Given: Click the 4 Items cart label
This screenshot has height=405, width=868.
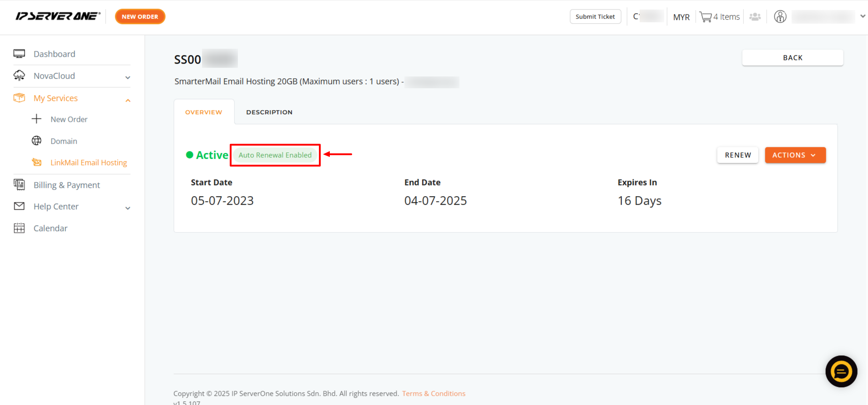Looking at the screenshot, I should tap(727, 17).
